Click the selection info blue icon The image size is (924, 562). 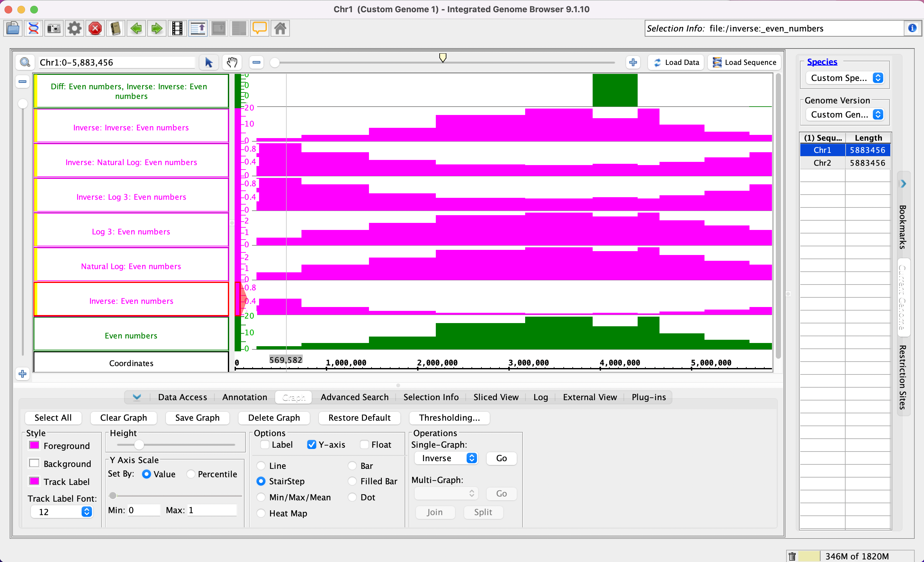[x=912, y=28]
